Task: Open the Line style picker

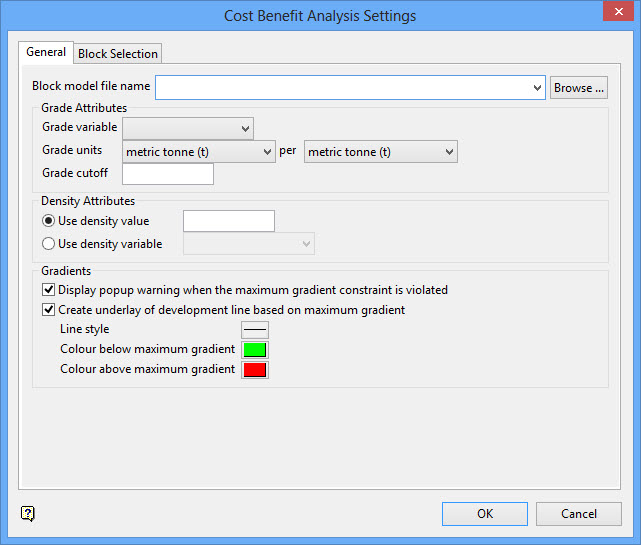Action: point(255,330)
